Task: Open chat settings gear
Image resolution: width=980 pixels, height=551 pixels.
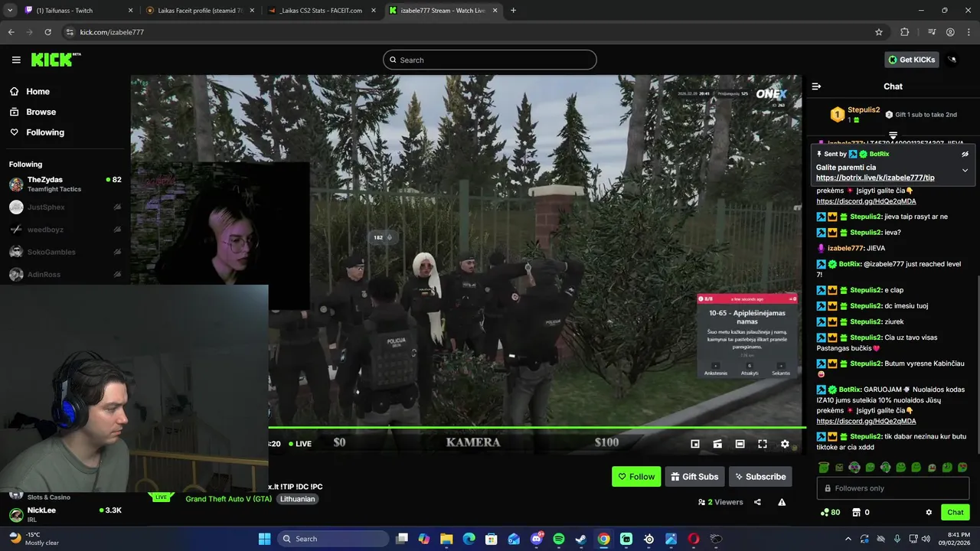Action: point(929,513)
